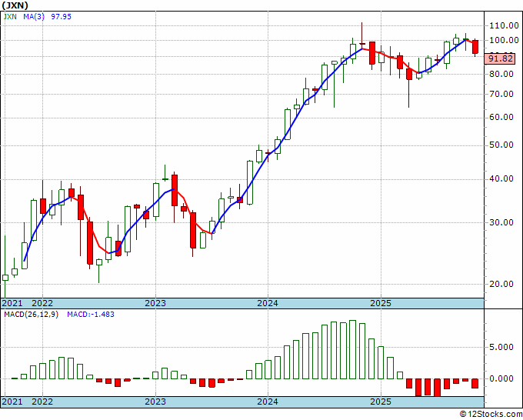Click the 70.00 price axis label
523x420 pixels.
[501, 94]
